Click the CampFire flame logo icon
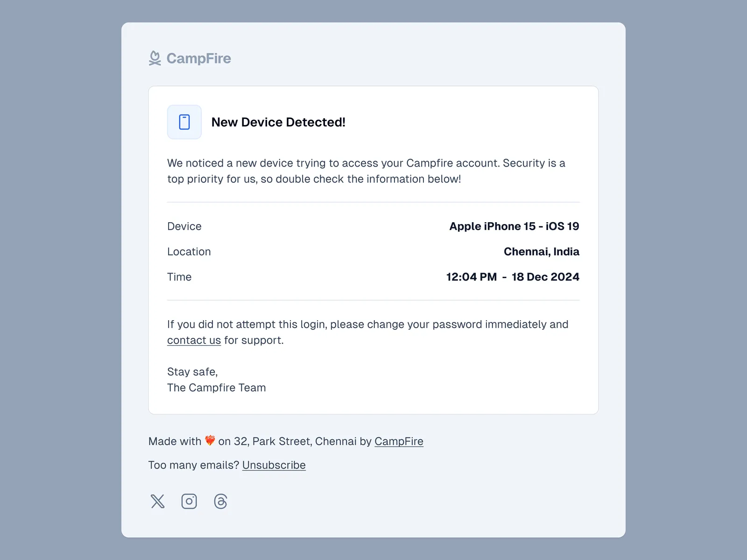This screenshot has height=560, width=747. pos(155,58)
